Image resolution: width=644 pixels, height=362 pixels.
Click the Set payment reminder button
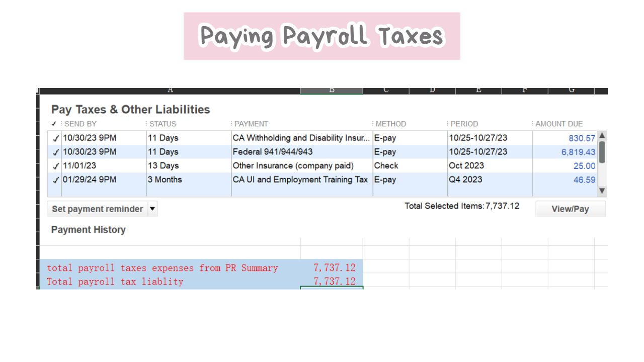click(x=97, y=209)
